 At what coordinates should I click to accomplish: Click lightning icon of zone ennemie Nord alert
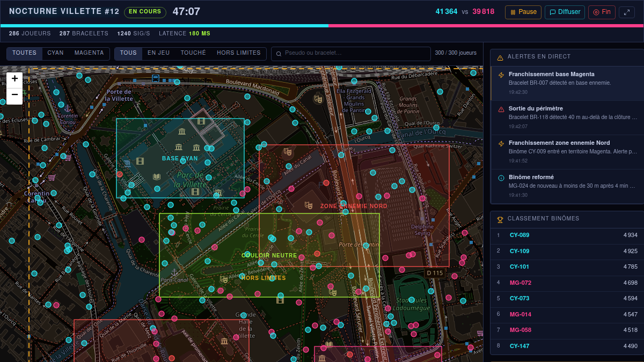501,143
